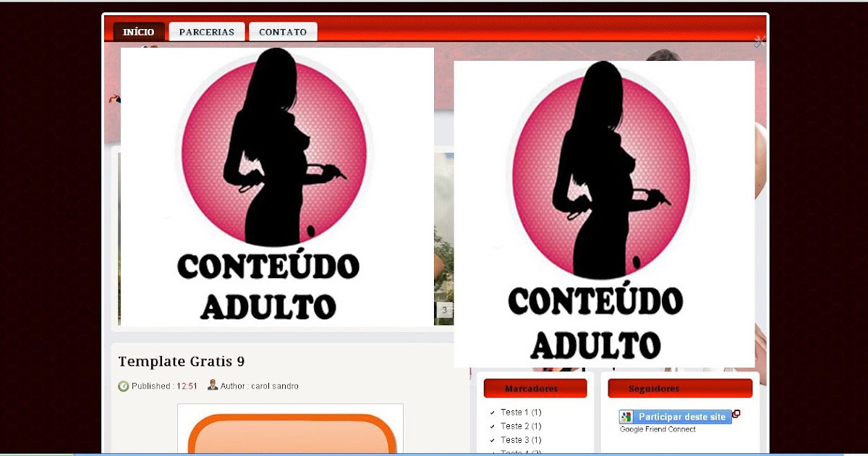Click the text Author : carol sandro
The width and height of the screenshot is (868, 456).
[260, 387]
